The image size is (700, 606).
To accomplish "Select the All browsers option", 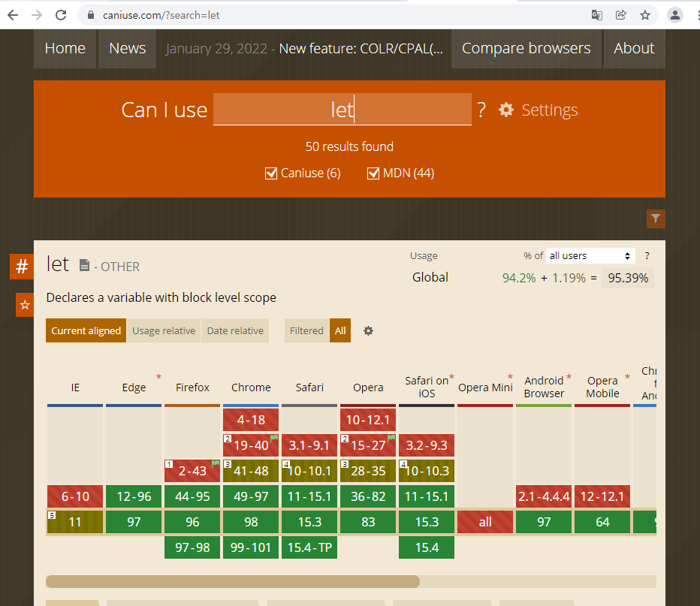I will click(x=340, y=330).
